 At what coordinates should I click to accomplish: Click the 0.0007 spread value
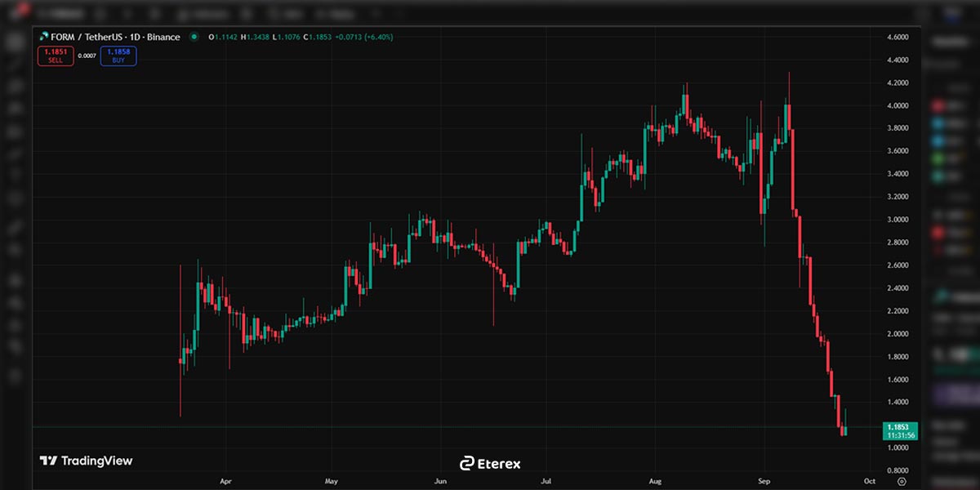point(87,56)
